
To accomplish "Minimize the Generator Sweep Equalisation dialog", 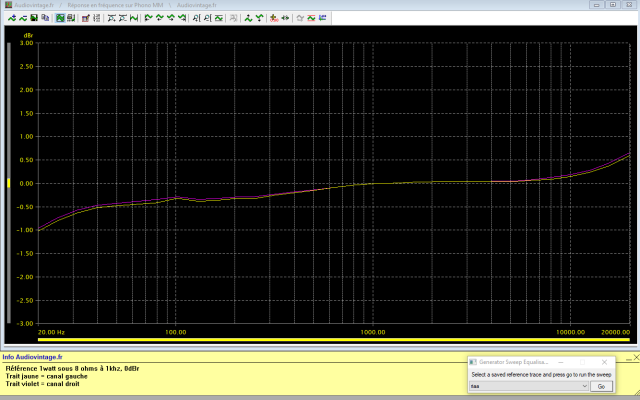I will (x=560, y=362).
